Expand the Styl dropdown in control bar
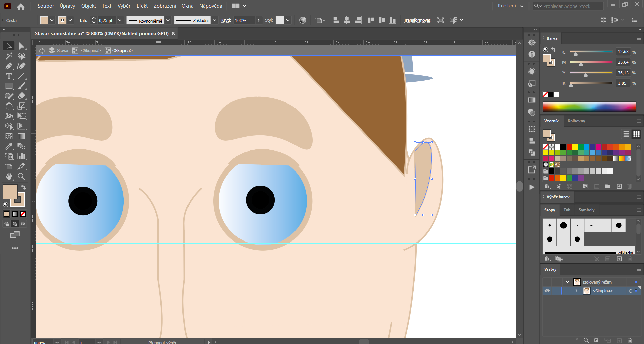 click(287, 20)
